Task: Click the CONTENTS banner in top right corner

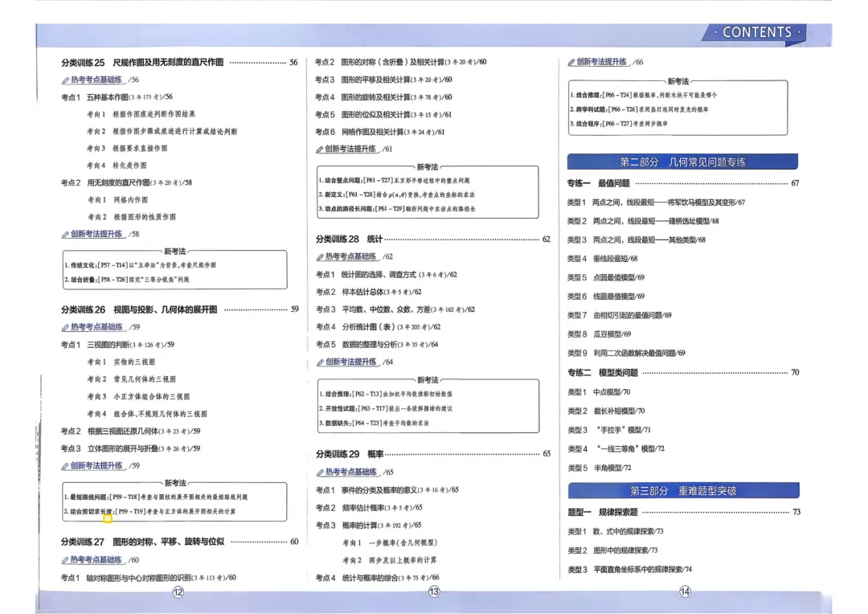Action: 756,32
